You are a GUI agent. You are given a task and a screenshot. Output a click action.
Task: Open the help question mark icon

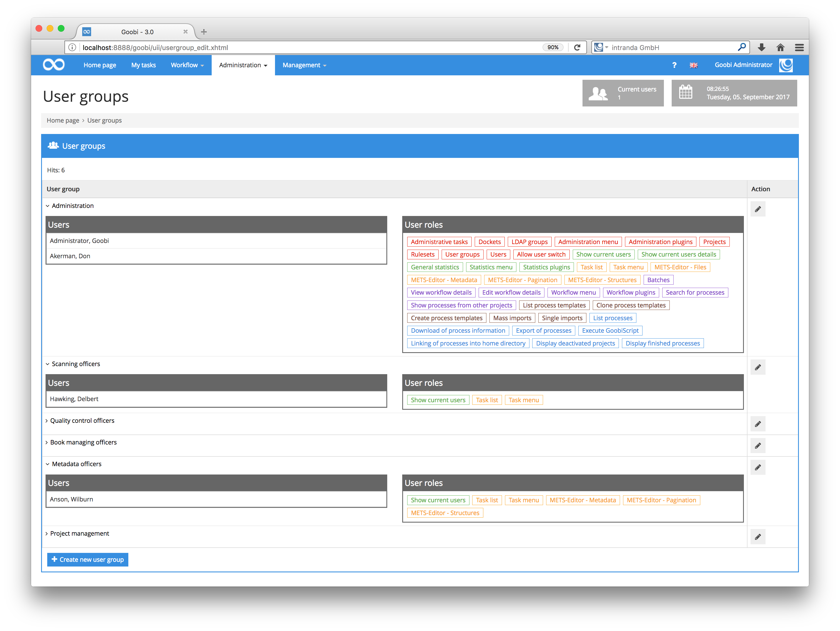point(674,65)
